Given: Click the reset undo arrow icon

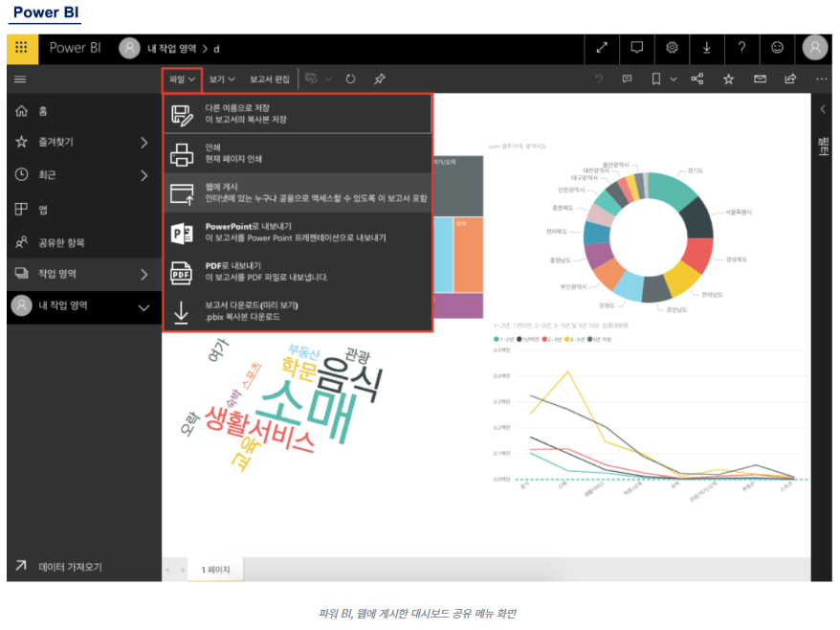Looking at the screenshot, I should point(598,79).
